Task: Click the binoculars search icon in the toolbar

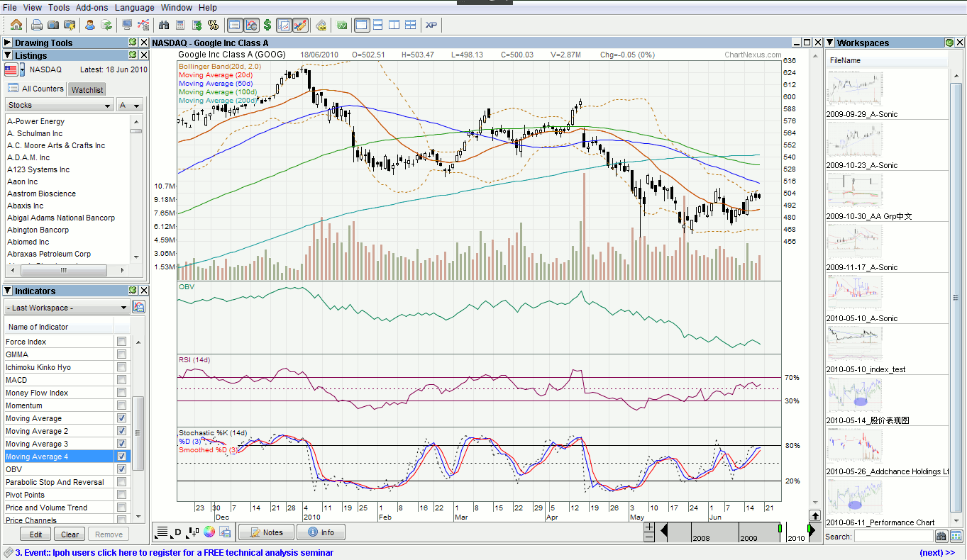Action: point(164,25)
